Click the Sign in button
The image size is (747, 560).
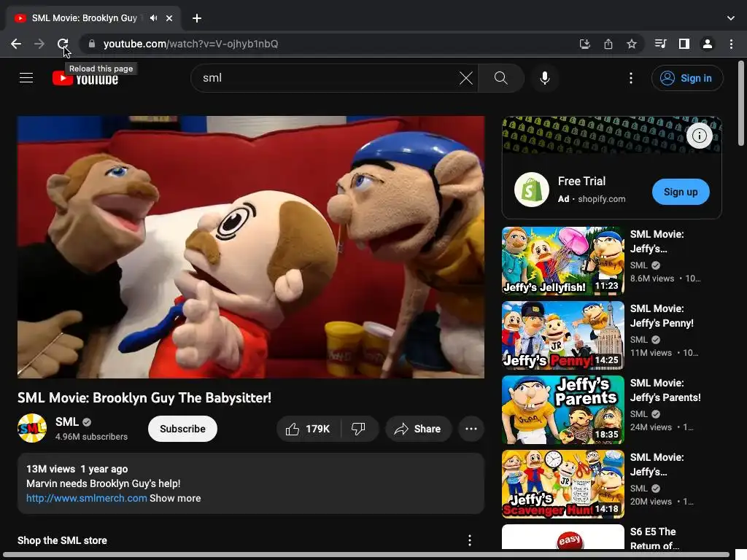(687, 78)
